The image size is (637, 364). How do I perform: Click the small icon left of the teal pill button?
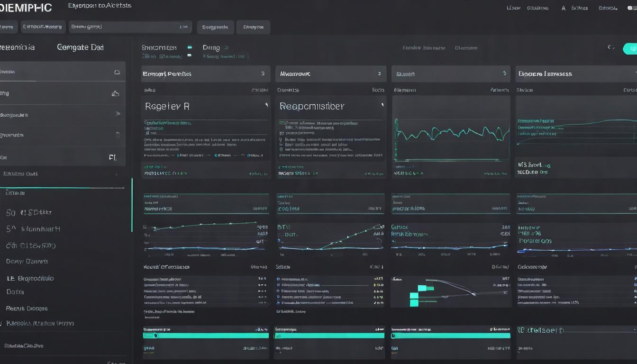point(611,47)
